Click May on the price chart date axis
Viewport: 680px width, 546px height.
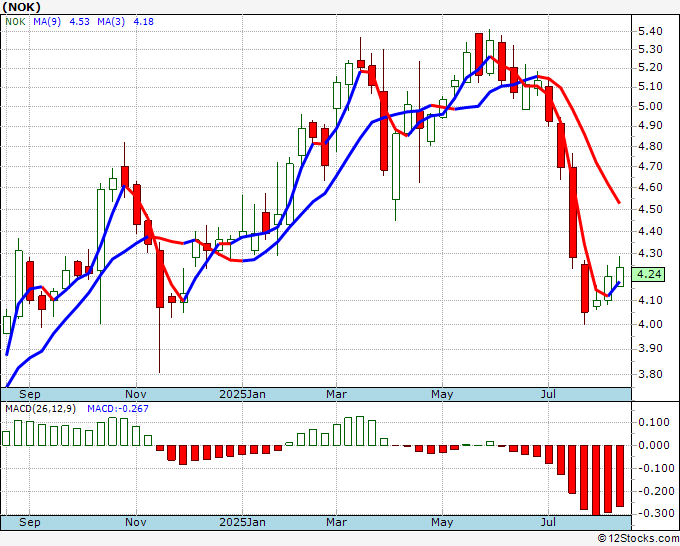pos(442,394)
